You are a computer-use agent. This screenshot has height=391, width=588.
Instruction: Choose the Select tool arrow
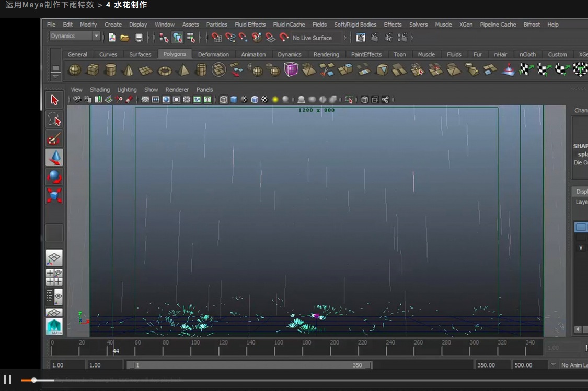54,100
